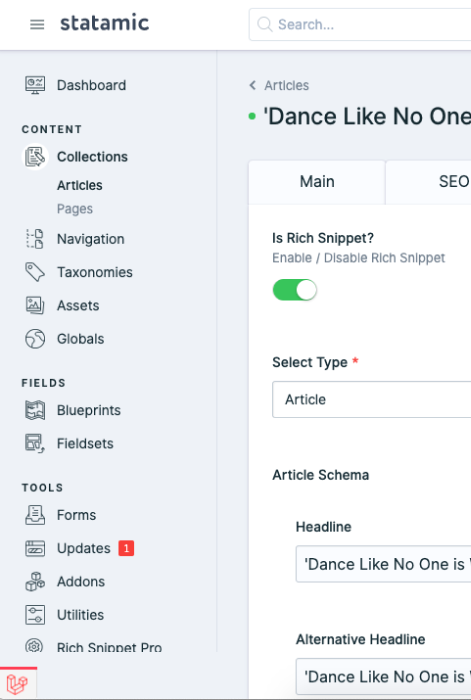The image size is (471, 700).
Task: Click the Globals globe icon
Action: click(35, 339)
